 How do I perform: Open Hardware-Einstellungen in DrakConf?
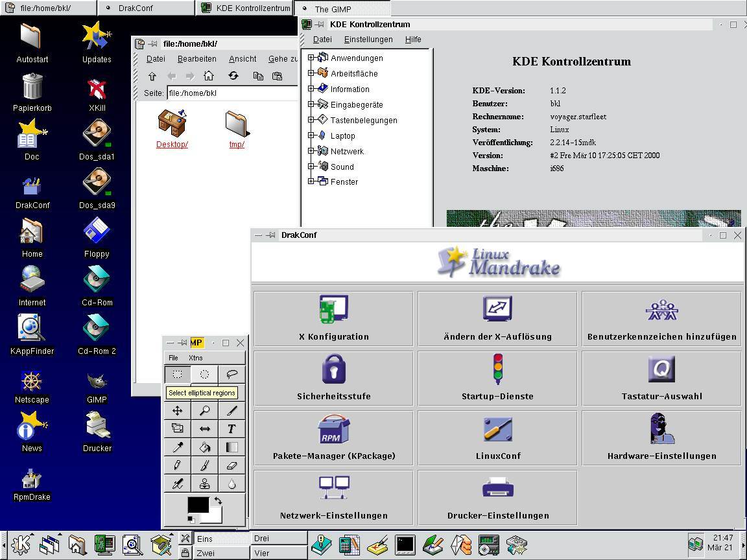tap(661, 437)
